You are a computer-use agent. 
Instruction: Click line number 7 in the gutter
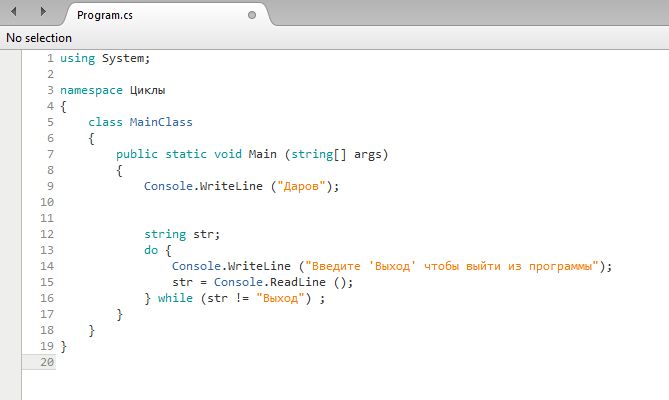(x=50, y=154)
